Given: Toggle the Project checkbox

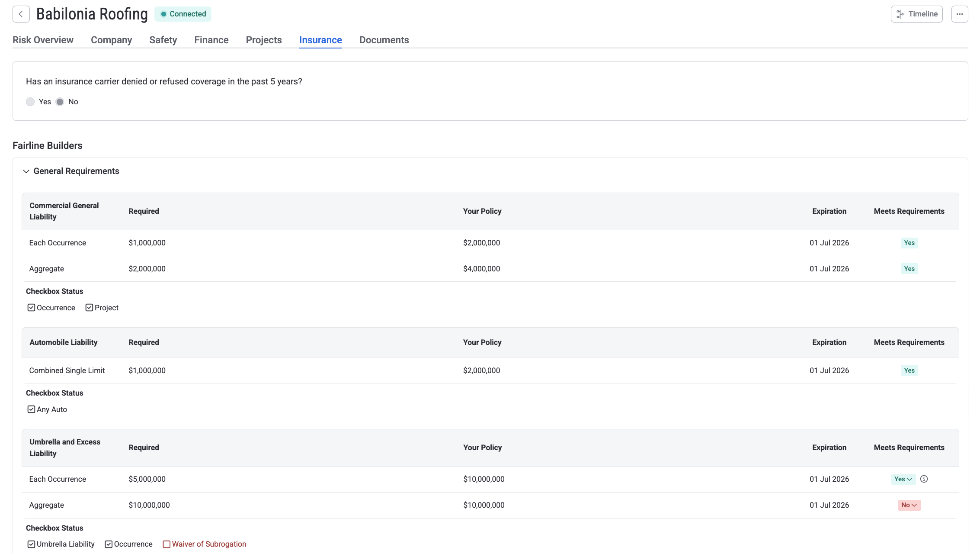Looking at the screenshot, I should (x=89, y=308).
